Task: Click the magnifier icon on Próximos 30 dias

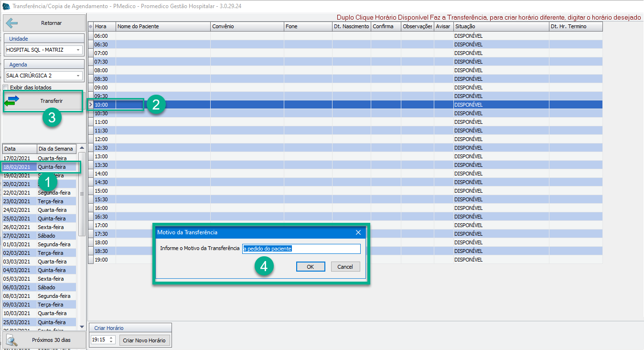Action: tap(12, 340)
